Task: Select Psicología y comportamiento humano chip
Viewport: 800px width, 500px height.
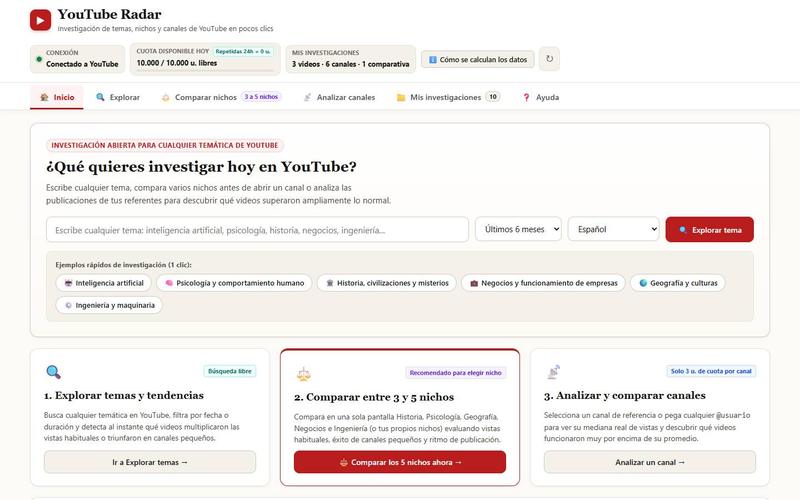Action: coord(234,283)
